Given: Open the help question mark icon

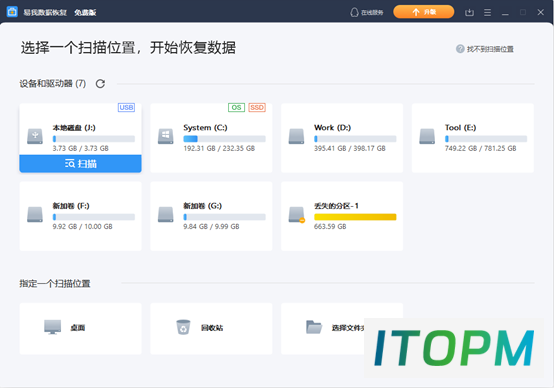Looking at the screenshot, I should 460,49.
